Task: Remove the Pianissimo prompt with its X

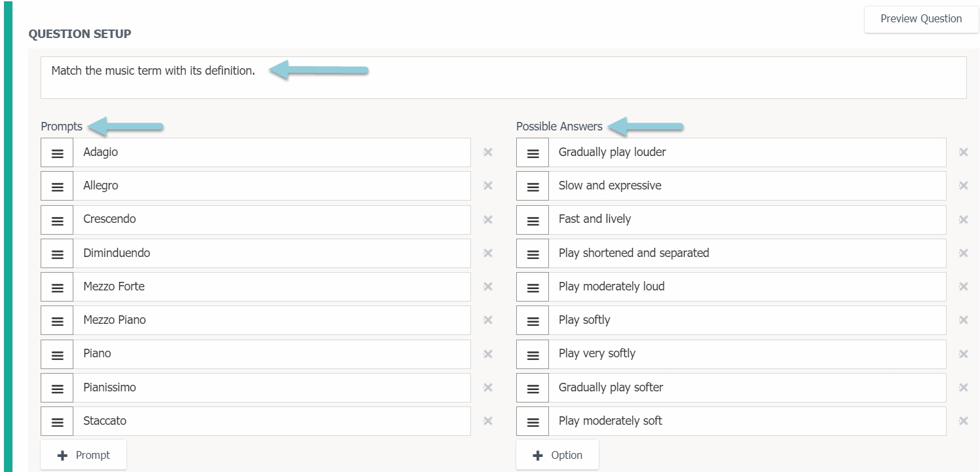Action: 487,387
